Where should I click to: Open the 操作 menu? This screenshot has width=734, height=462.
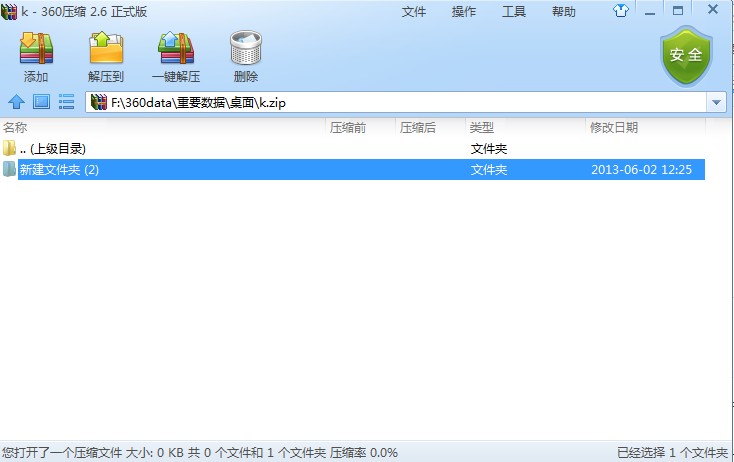click(463, 12)
